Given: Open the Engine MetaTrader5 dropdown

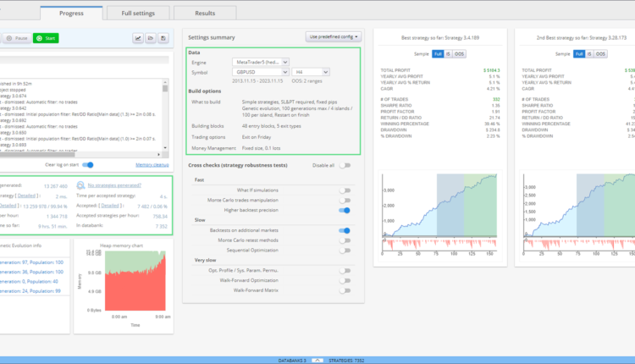Looking at the screenshot, I should click(262, 62).
